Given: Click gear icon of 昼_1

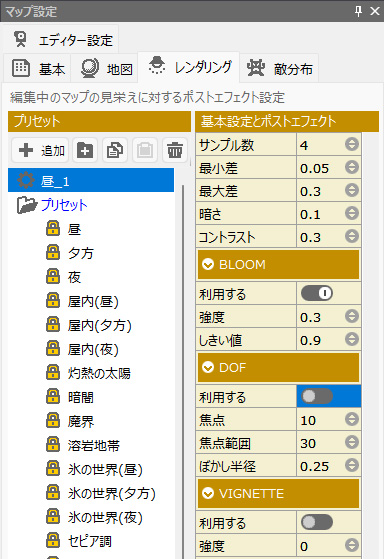Looking at the screenshot, I should pyautogui.click(x=26, y=180).
